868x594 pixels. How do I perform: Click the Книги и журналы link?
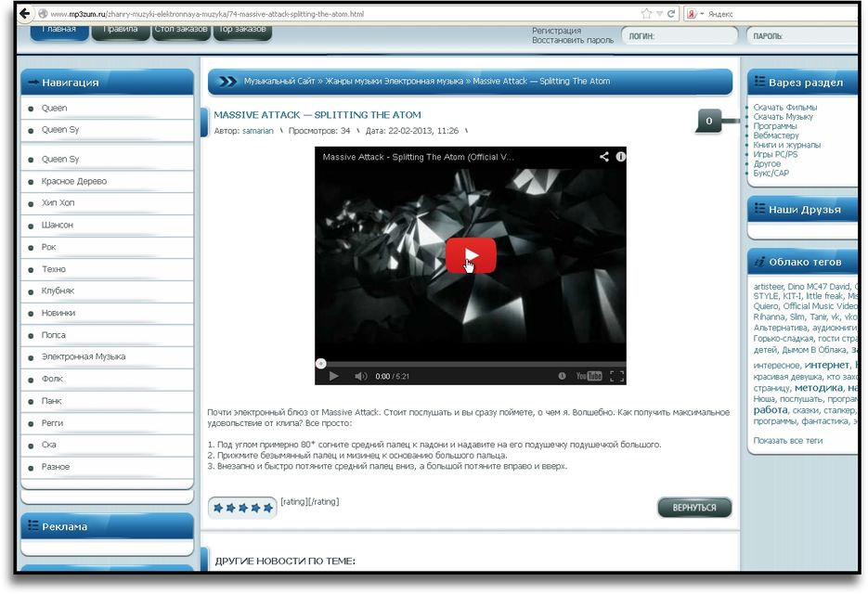786,145
